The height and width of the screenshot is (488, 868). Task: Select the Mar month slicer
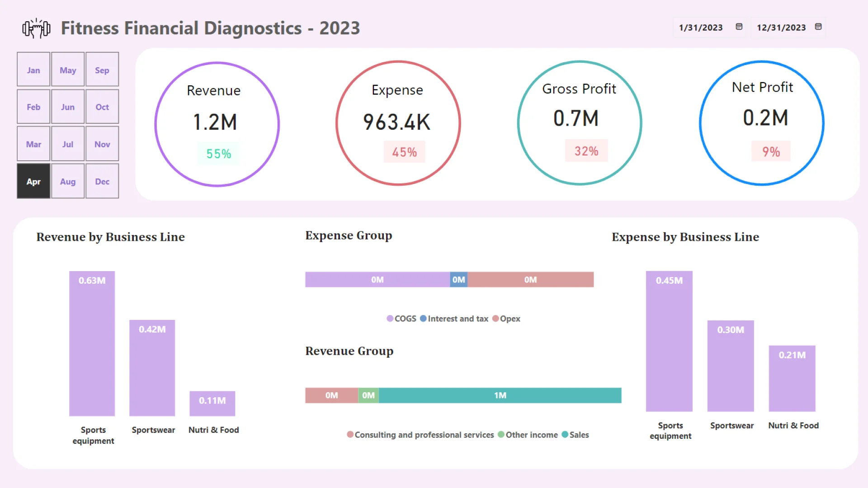point(33,144)
